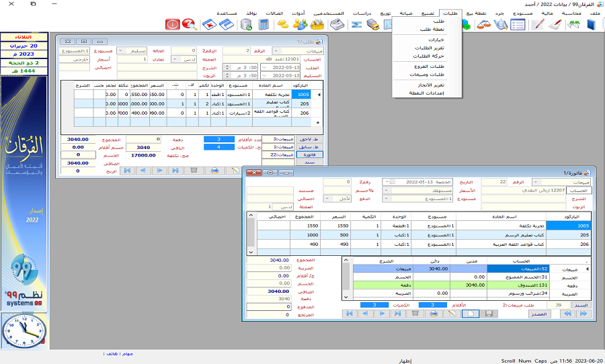605x364 pixels.
Task: Select حركة الطلبات from the menu
Action: pyautogui.click(x=429, y=56)
